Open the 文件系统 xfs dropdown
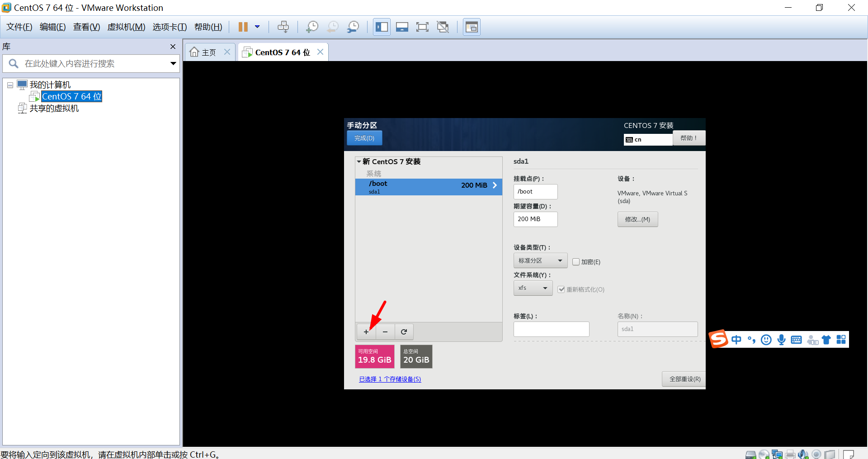The image size is (868, 459). click(533, 288)
